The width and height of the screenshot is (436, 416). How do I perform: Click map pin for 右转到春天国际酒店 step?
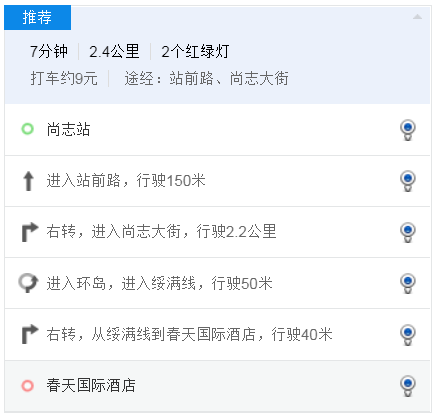(x=408, y=335)
